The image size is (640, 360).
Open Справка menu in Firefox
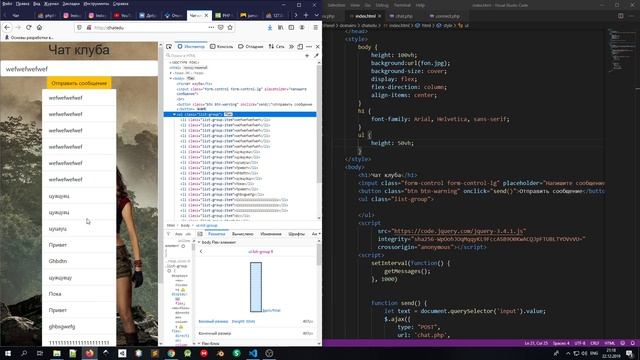pyautogui.click(x=120, y=4)
